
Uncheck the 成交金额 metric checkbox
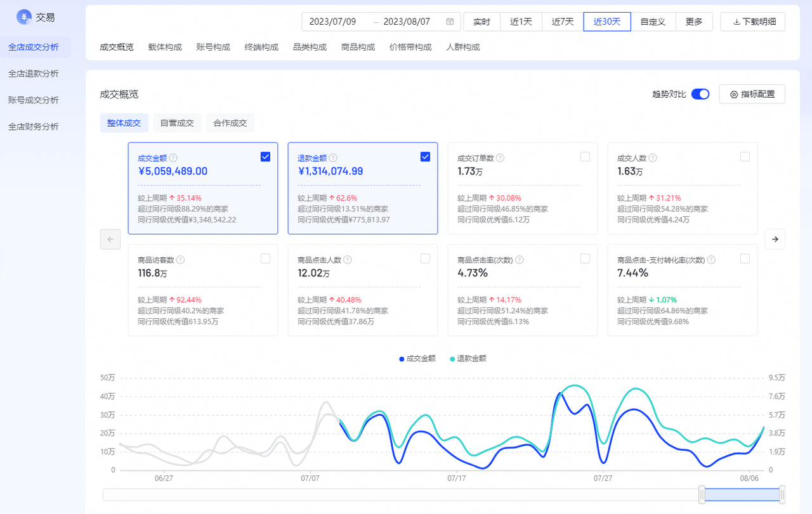(x=265, y=157)
